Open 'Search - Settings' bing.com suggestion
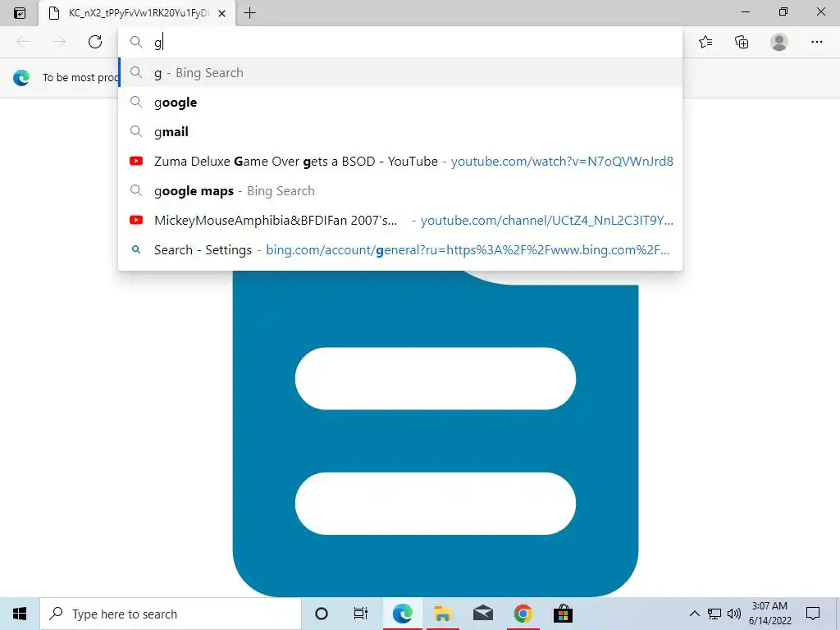840x630 pixels. click(400, 249)
